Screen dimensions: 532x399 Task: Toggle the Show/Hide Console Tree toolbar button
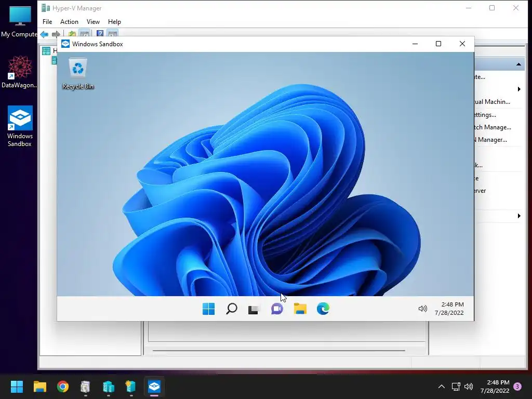[85, 34]
